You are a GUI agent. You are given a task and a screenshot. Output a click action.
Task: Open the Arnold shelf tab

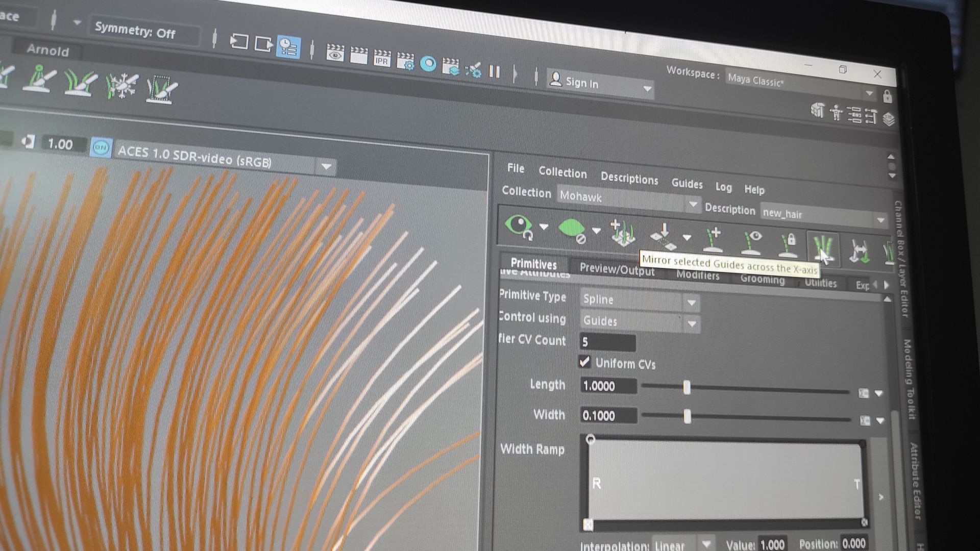(x=47, y=50)
